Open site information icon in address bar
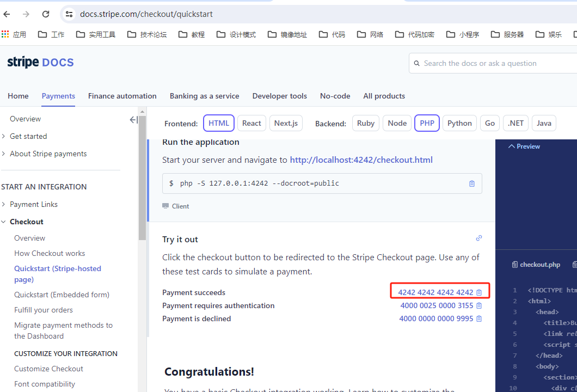 coord(69,14)
